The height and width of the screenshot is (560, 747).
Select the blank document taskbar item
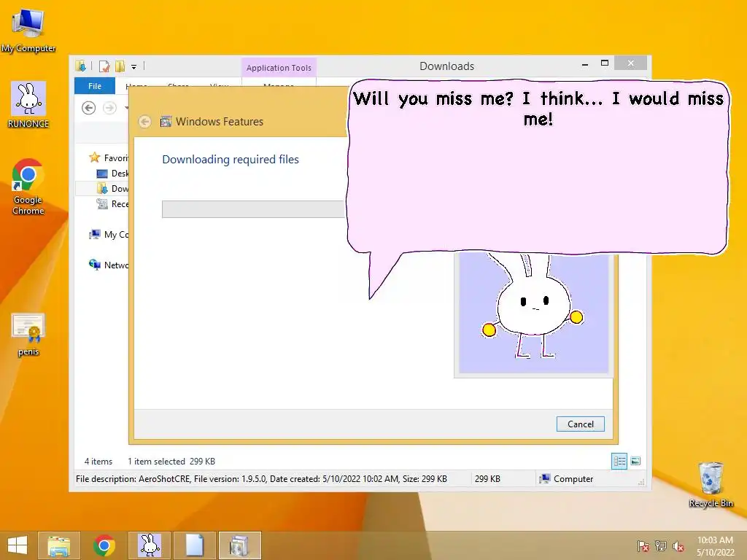tap(194, 545)
